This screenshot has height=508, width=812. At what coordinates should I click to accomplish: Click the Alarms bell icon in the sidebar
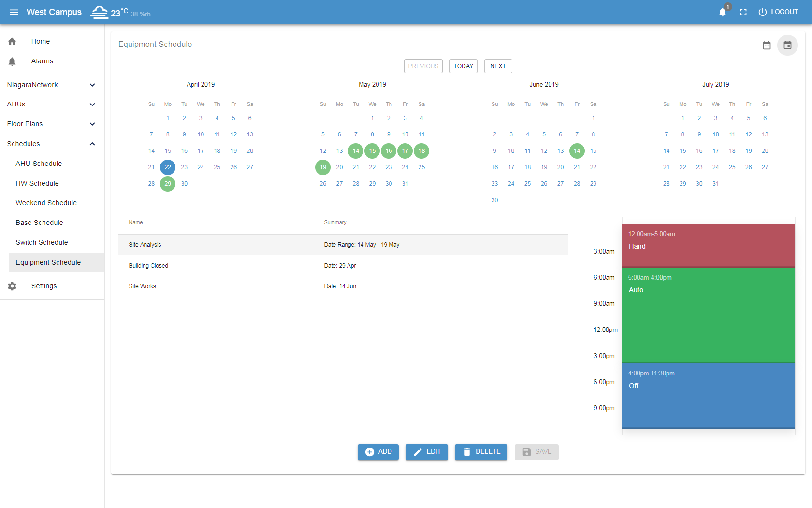[12, 61]
